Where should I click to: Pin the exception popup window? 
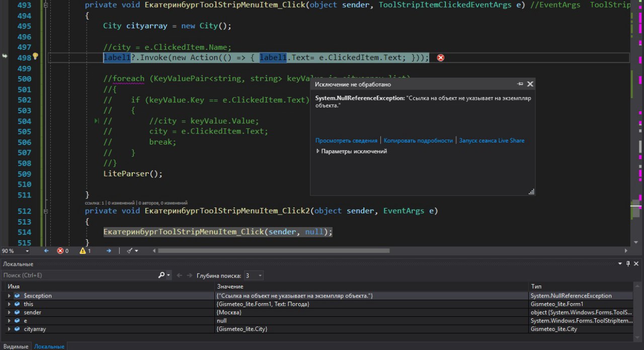pos(520,84)
